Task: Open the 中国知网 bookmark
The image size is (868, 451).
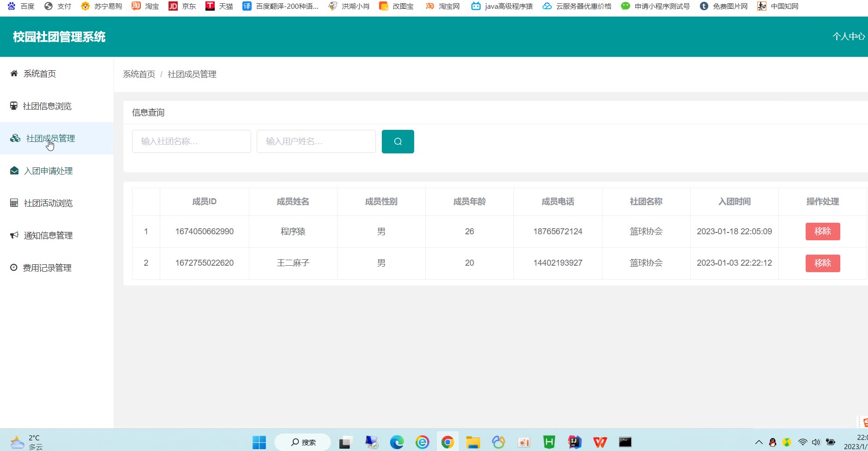Action: point(778,6)
